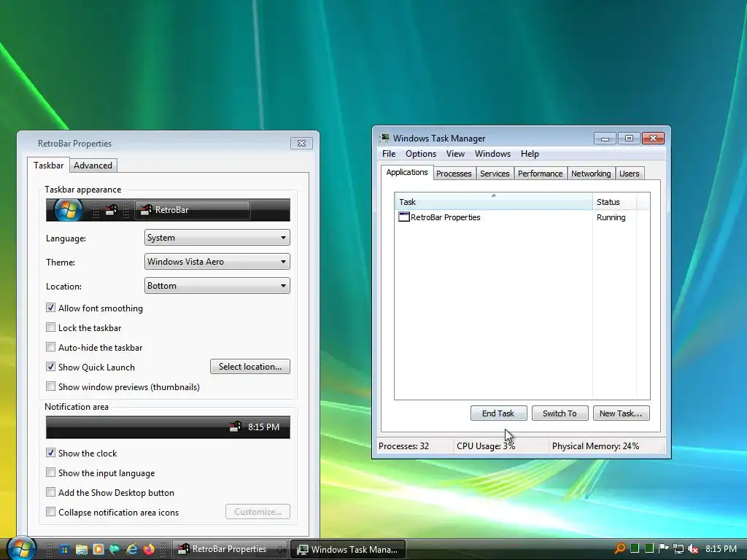Click the Physical Memory: 24% status entry
The image size is (747, 560).
tap(595, 446)
